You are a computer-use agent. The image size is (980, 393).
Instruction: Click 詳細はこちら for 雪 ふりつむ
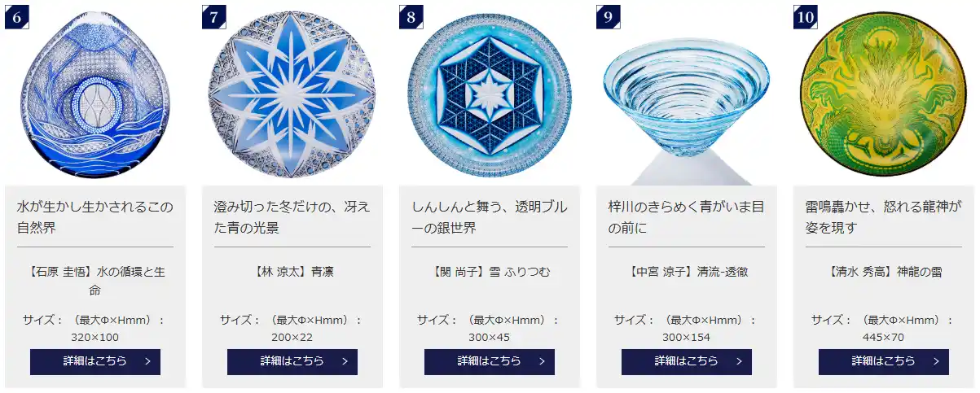(490, 361)
